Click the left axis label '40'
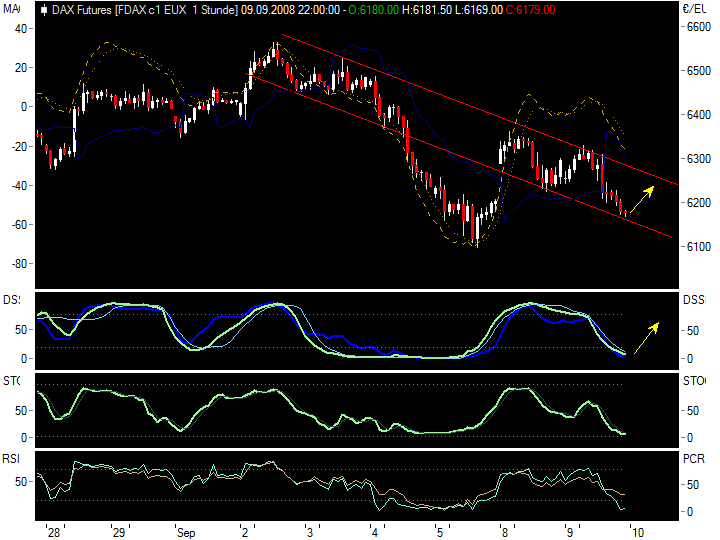 pyautogui.click(x=21, y=28)
